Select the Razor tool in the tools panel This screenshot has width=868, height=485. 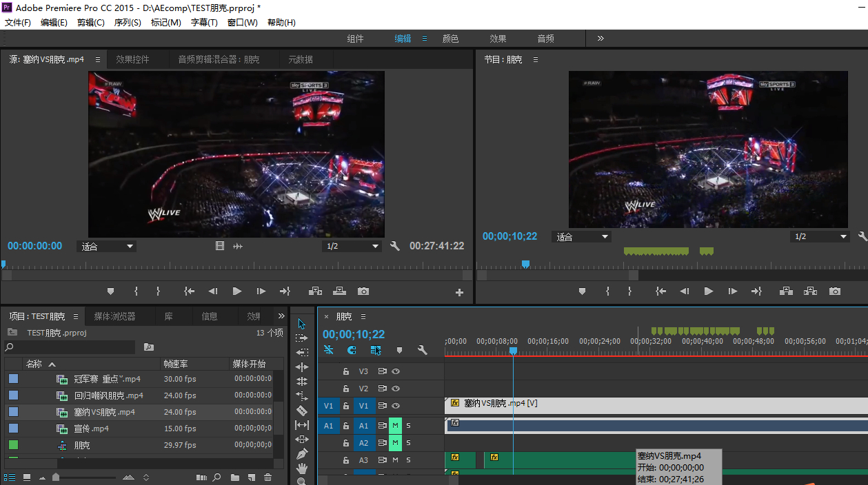click(301, 411)
